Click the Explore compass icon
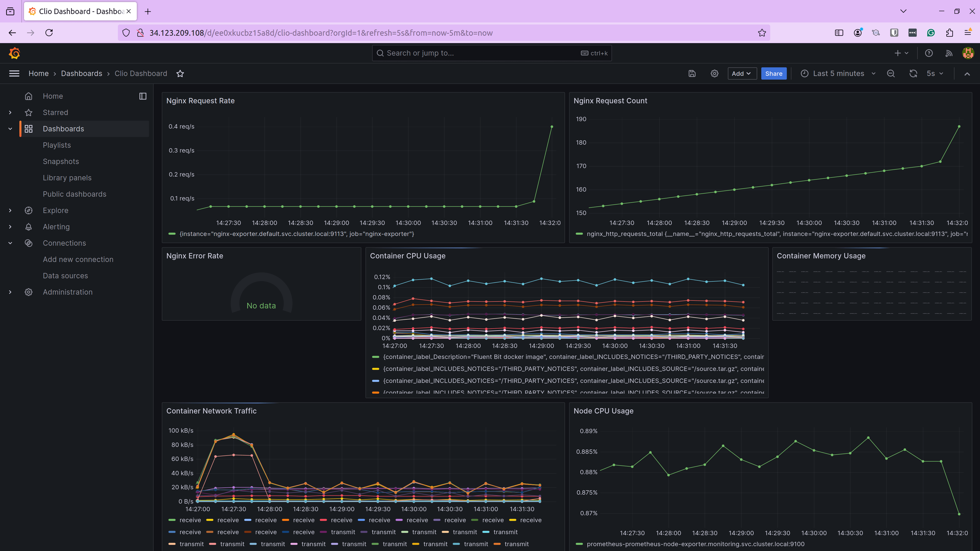This screenshot has width=980, height=551. pos(29,210)
